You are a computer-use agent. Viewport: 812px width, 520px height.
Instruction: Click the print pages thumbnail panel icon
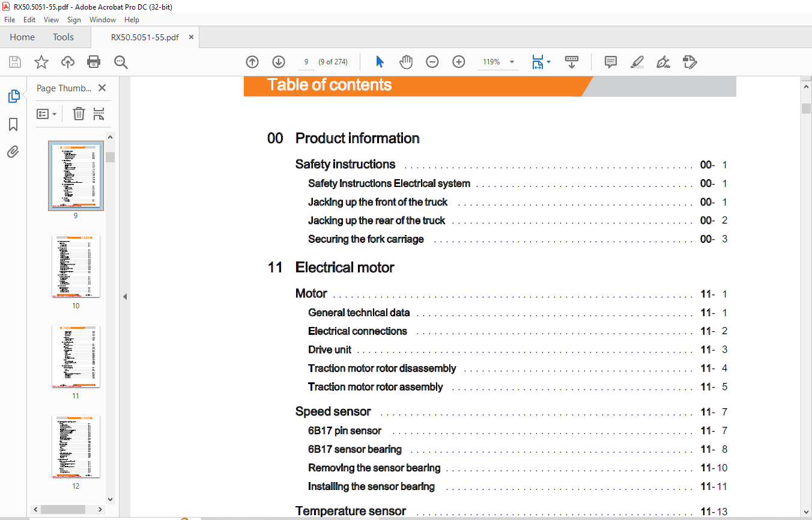99,114
